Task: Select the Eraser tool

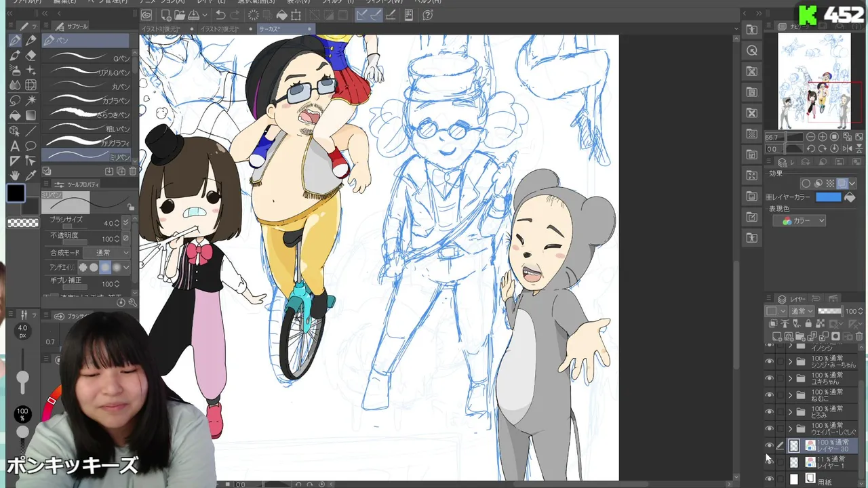Action: 31,56
